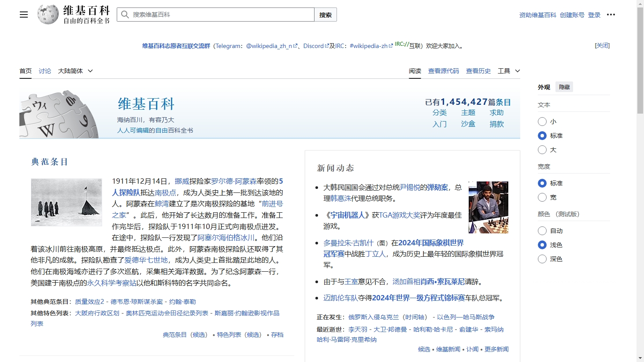Open the 查看历史 tab
The height and width of the screenshot is (362, 644).
click(x=478, y=71)
